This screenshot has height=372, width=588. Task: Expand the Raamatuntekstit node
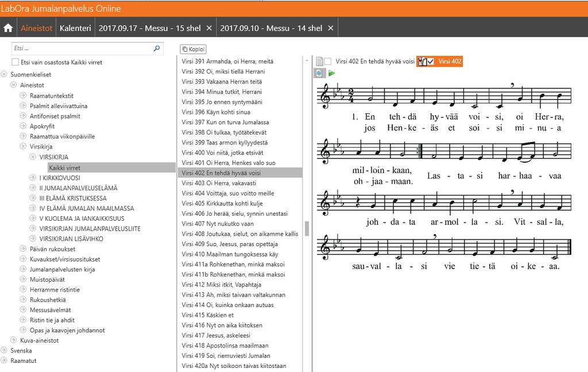[23, 95]
